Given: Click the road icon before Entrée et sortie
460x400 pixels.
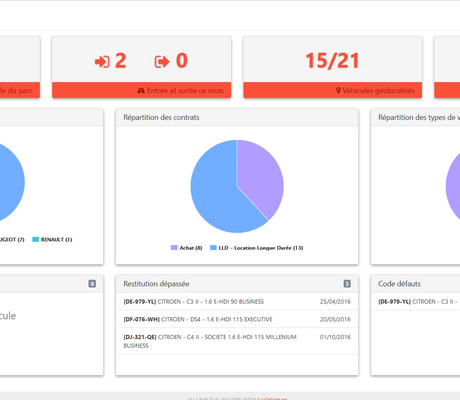Looking at the screenshot, I should click(141, 90).
